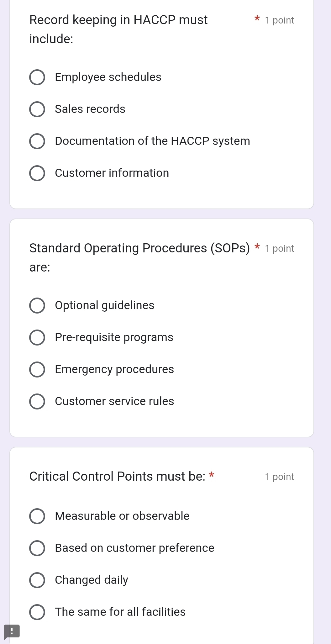This screenshot has height=644, width=331.
Task: Pick Customer service rules radio button
Action: pos(37,402)
